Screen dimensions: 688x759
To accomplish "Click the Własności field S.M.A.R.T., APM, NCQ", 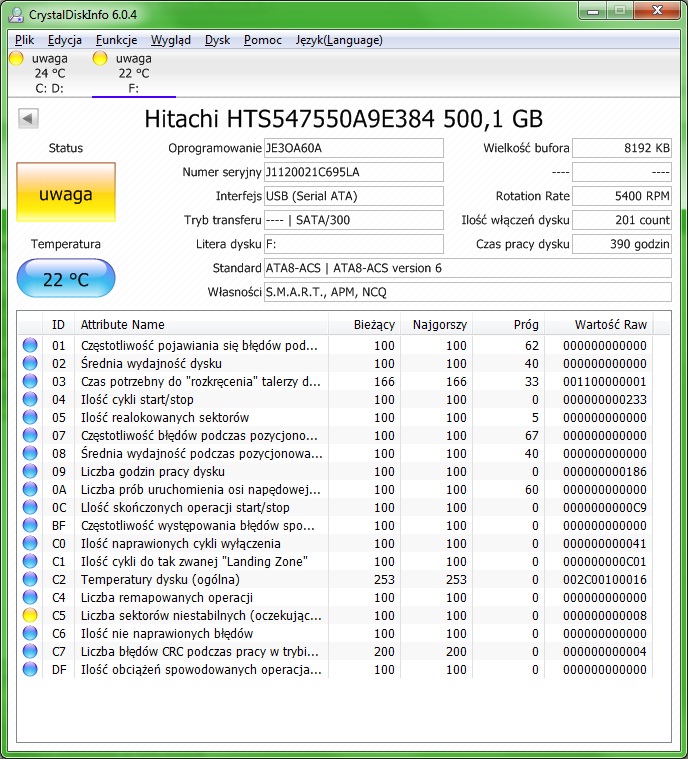I will [x=468, y=292].
